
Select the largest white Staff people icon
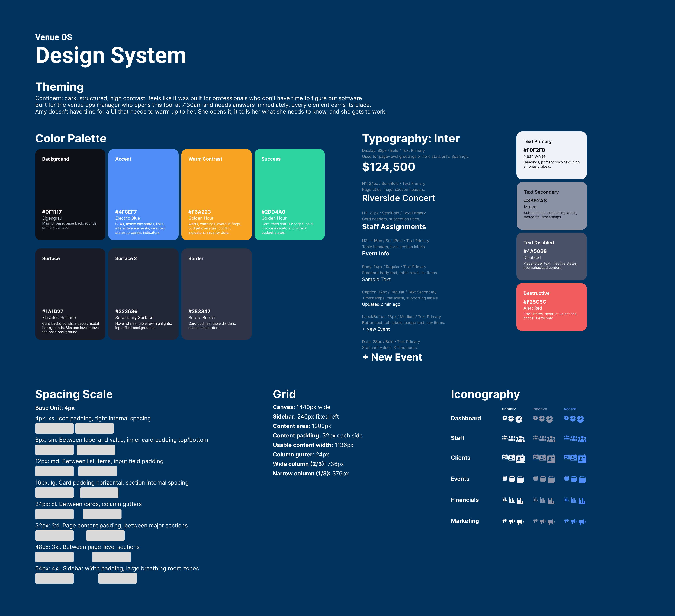click(x=520, y=439)
